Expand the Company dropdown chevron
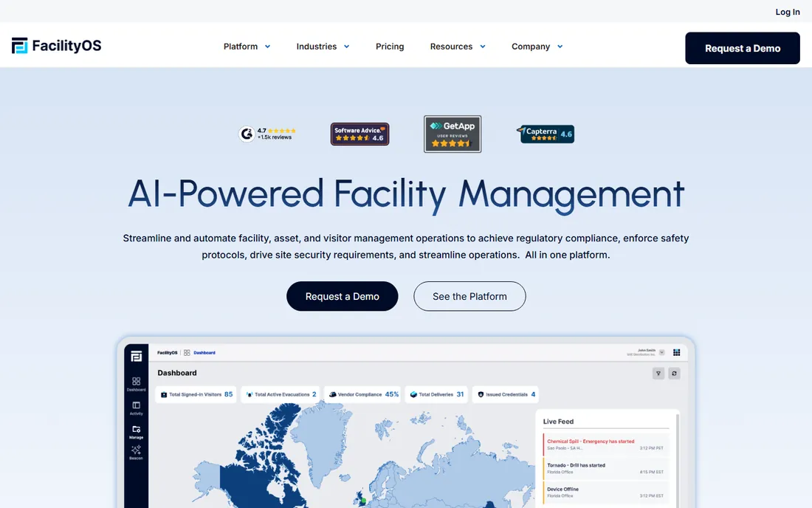The image size is (812, 508). click(x=560, y=47)
